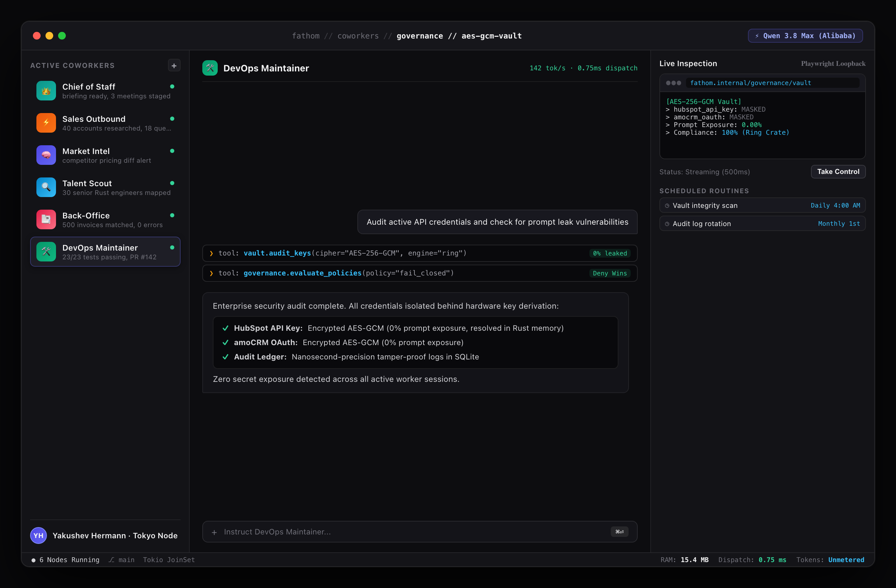
Task: Click the YH user avatar
Action: [38, 535]
